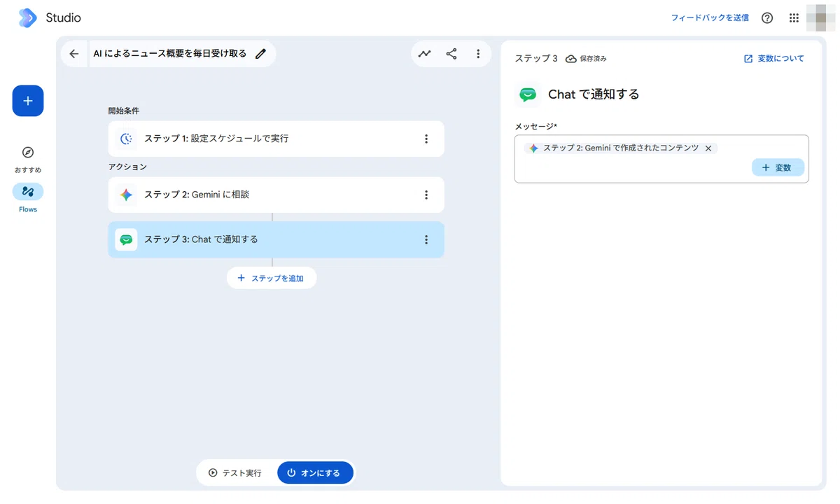Go back with the left arrow
Viewport: 840px width, 504px height.
[74, 54]
